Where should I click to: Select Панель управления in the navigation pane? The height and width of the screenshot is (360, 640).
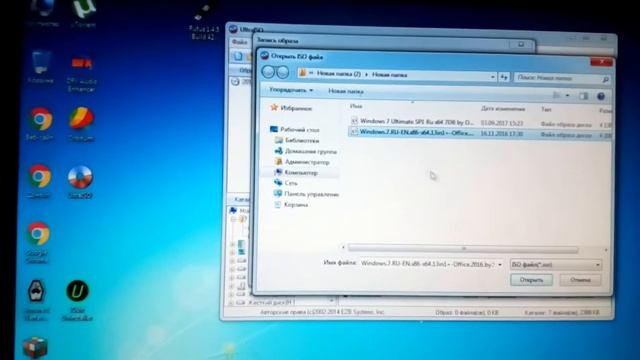pos(307,194)
